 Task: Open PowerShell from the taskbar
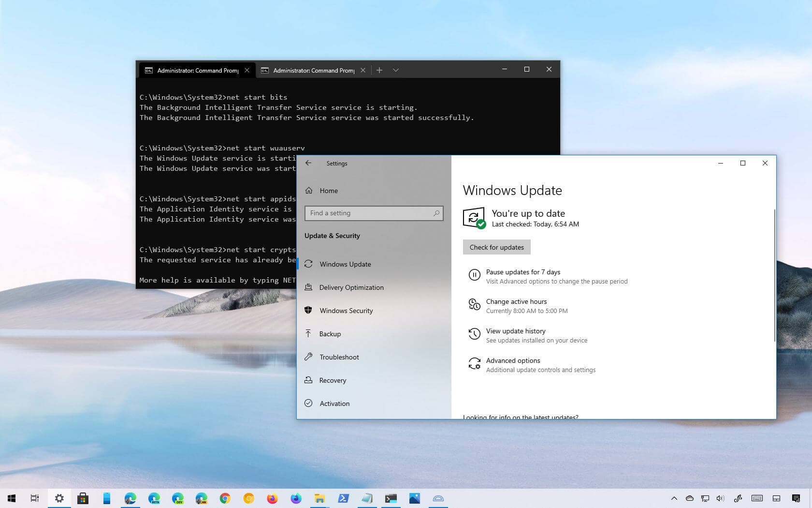343,498
